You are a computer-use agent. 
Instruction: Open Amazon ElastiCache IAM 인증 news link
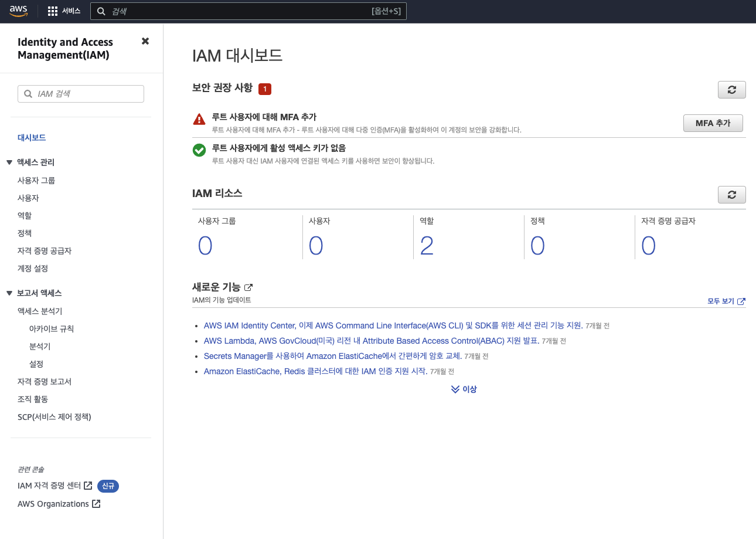[x=315, y=371]
